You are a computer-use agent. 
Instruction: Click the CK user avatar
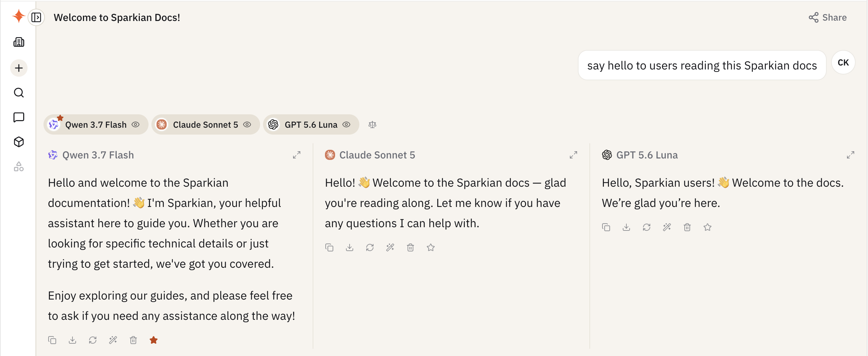(x=843, y=63)
